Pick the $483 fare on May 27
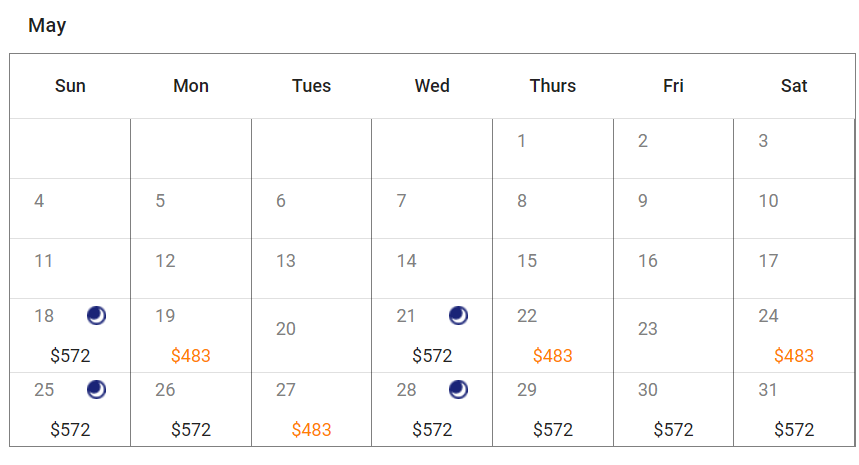The width and height of the screenshot is (859, 465). point(311,430)
